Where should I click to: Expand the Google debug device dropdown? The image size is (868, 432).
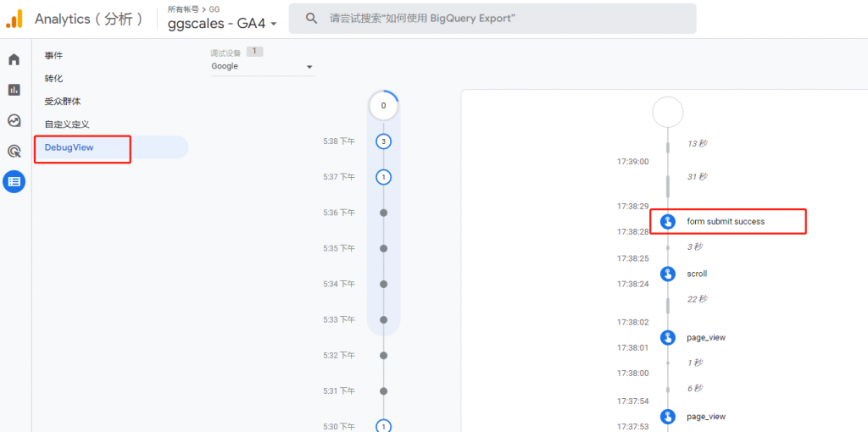tap(263, 67)
